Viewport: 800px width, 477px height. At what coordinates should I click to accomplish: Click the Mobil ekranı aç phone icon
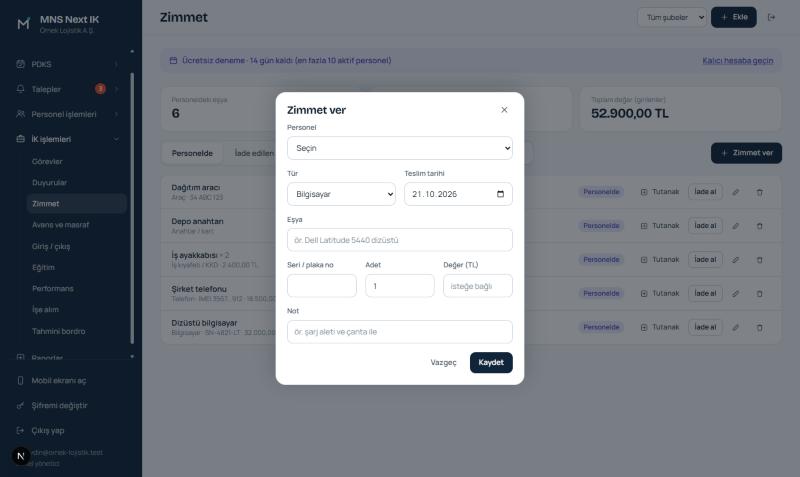click(x=20, y=381)
